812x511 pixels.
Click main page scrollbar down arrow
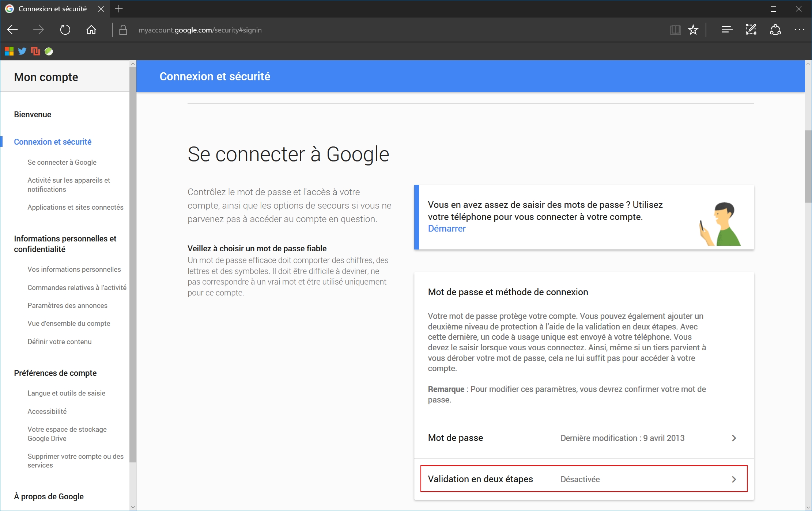[808, 507]
